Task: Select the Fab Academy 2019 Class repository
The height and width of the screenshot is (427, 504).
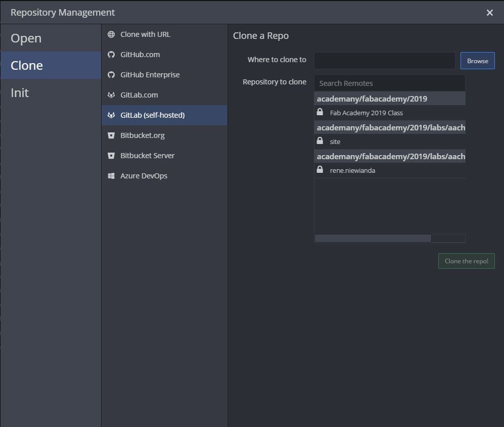Action: [366, 113]
